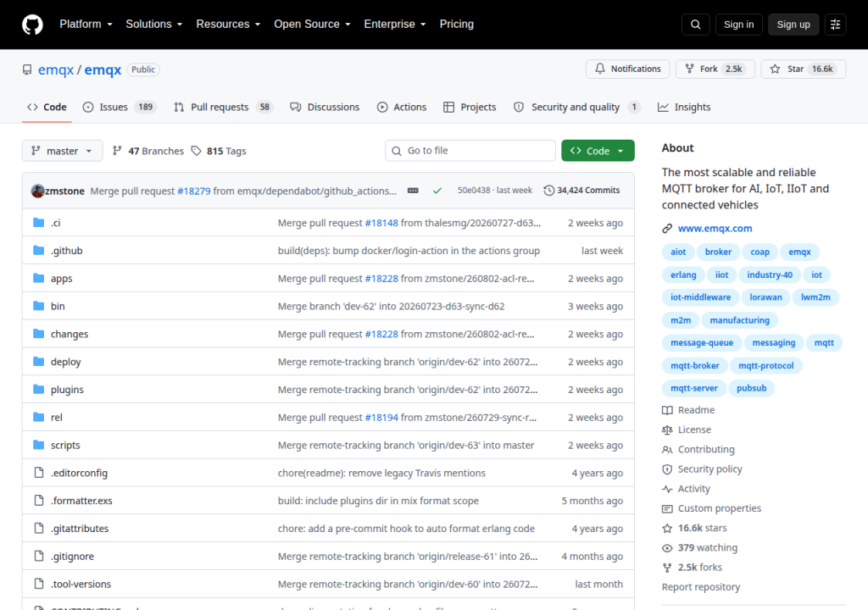Open commit hash 50e0438
Image resolution: width=868 pixels, height=610 pixels.
coord(474,191)
